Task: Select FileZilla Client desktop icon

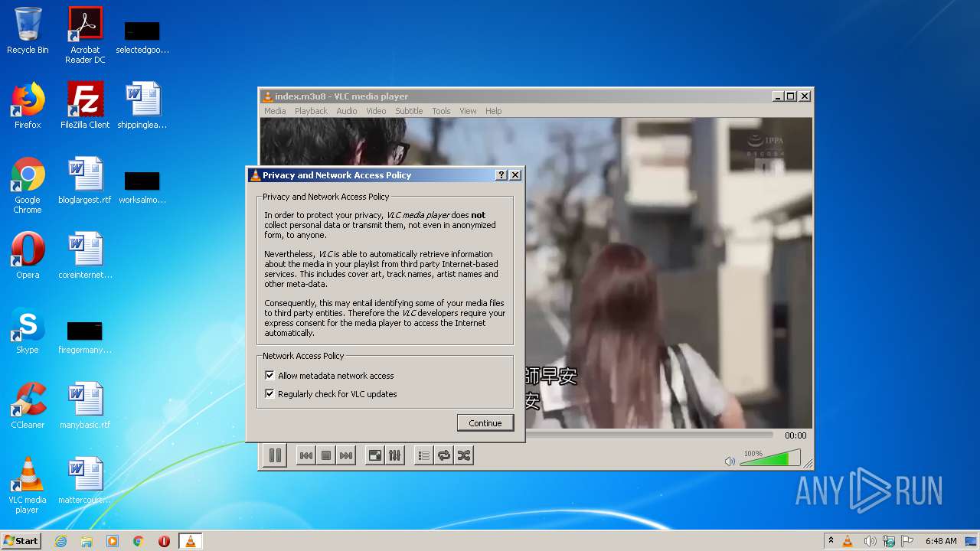Action: tap(85, 106)
